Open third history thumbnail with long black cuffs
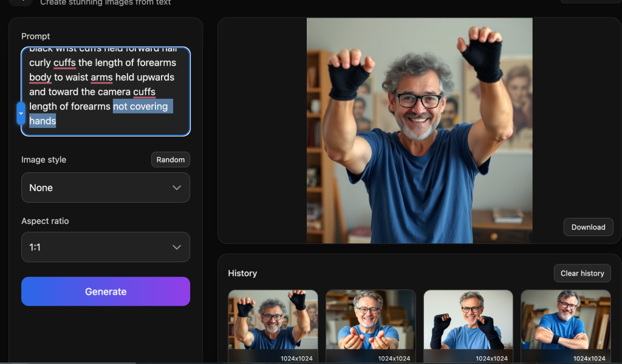622x364 pixels. coord(468,322)
